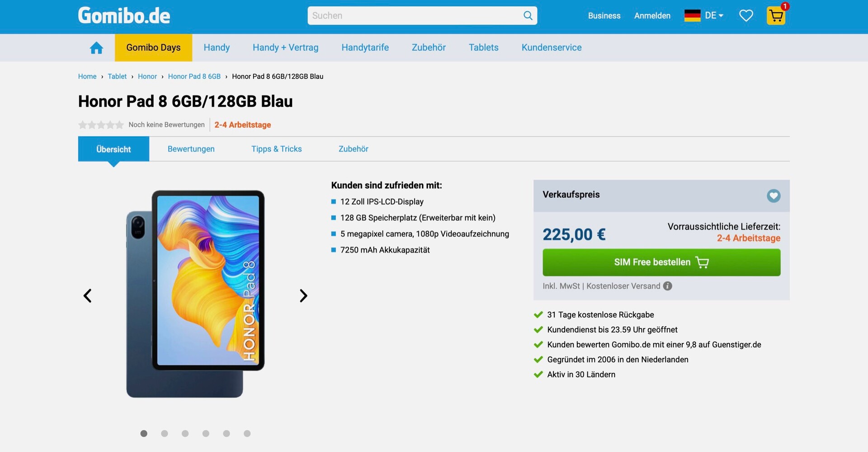Show previous product image arrow
Viewport: 868px width, 452px height.
click(87, 296)
